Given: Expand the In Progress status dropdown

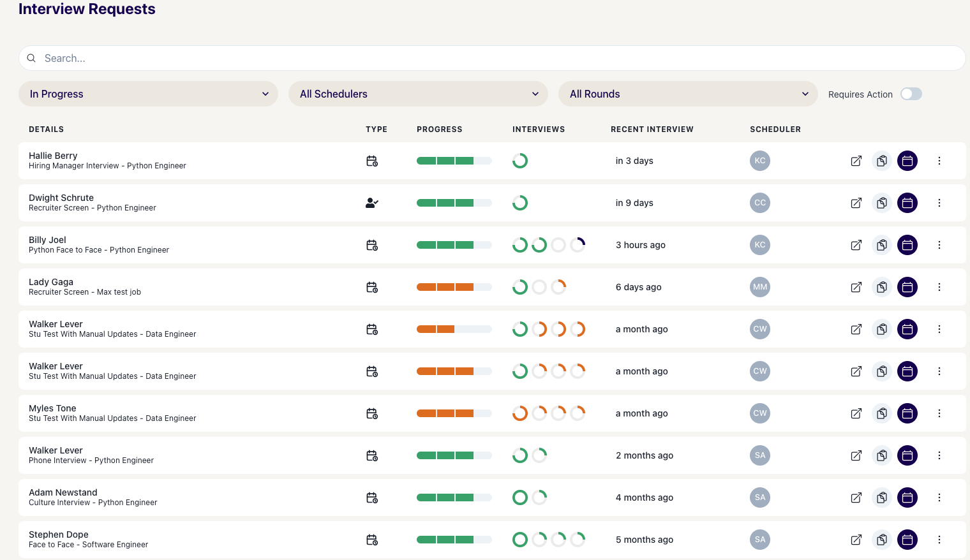Looking at the screenshot, I should [x=148, y=94].
